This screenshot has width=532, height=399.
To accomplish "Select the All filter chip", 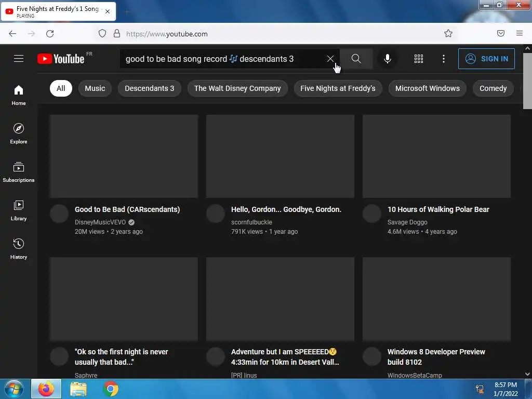I will pyautogui.click(x=61, y=88).
